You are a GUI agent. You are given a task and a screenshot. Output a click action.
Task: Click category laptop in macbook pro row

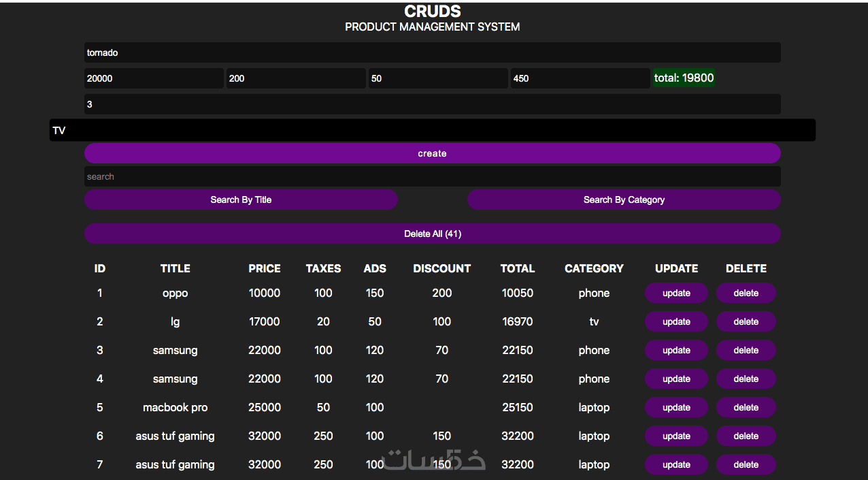pos(594,408)
